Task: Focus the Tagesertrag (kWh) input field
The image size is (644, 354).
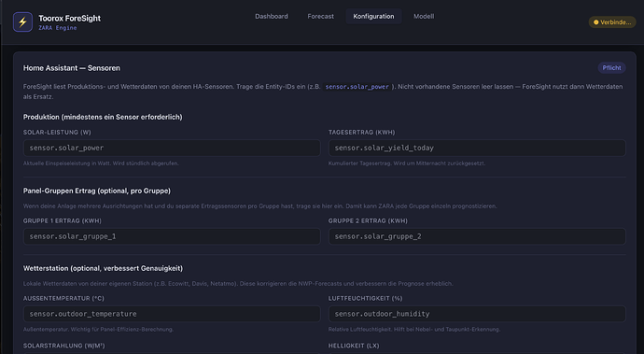Action: click(477, 148)
